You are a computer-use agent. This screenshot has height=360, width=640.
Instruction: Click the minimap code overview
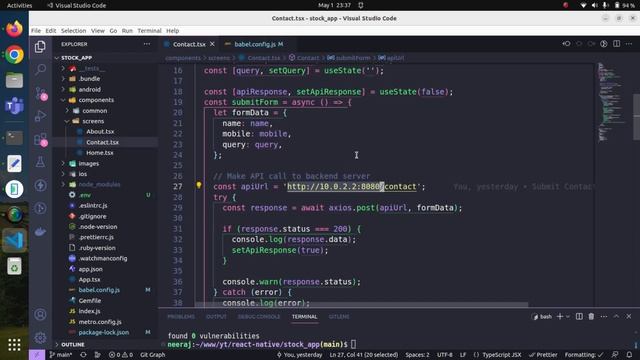click(x=612, y=102)
